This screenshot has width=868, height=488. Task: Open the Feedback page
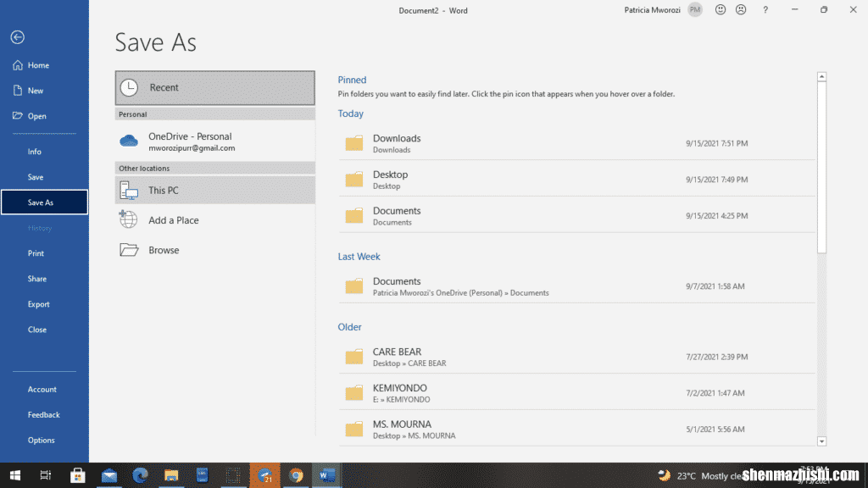click(x=44, y=415)
